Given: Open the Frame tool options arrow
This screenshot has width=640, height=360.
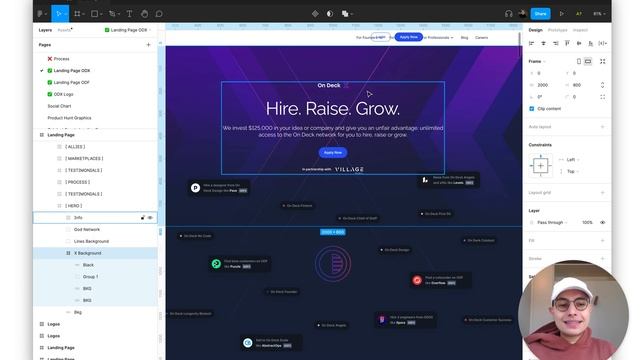Looking at the screenshot, I should pyautogui.click(x=83, y=14).
